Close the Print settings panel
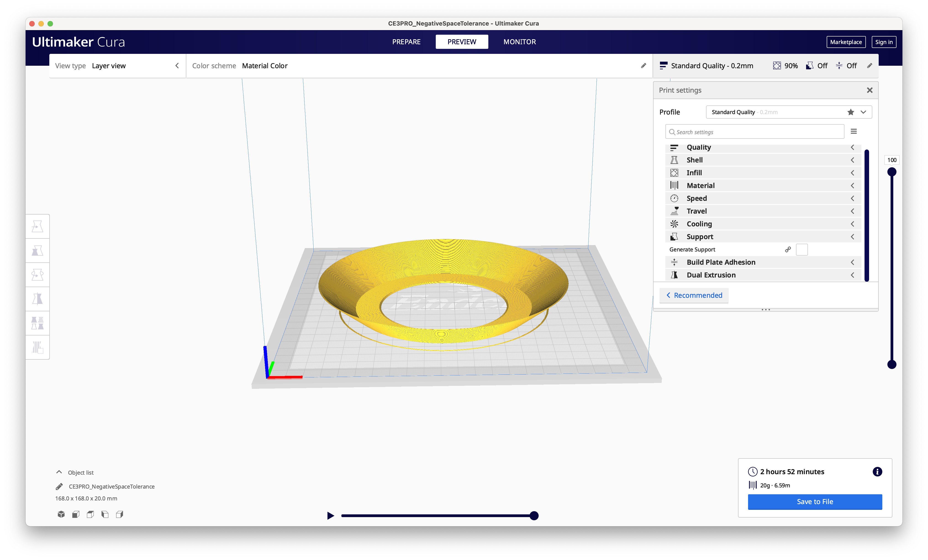Viewport: 928px width, 560px height. [x=869, y=90]
